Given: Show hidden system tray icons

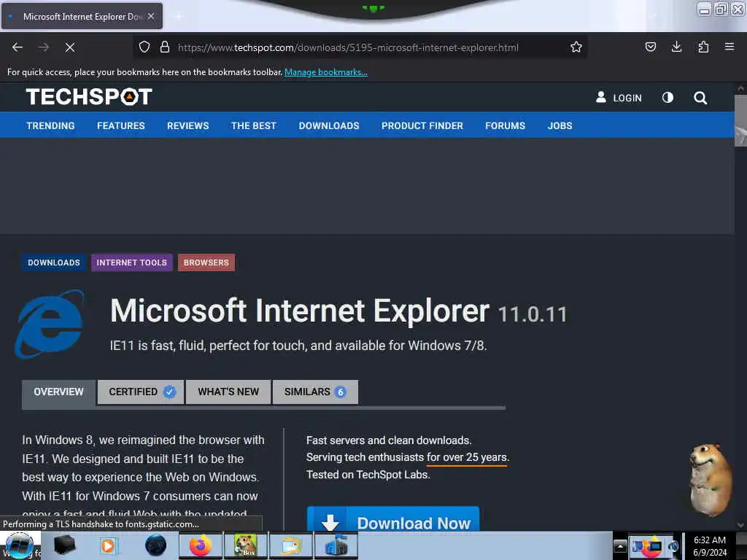Looking at the screenshot, I should [620, 545].
